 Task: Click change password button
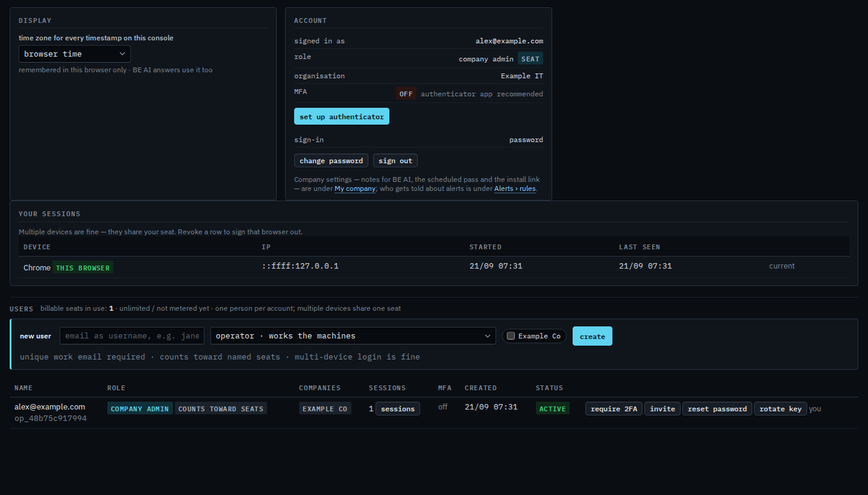[331, 161]
